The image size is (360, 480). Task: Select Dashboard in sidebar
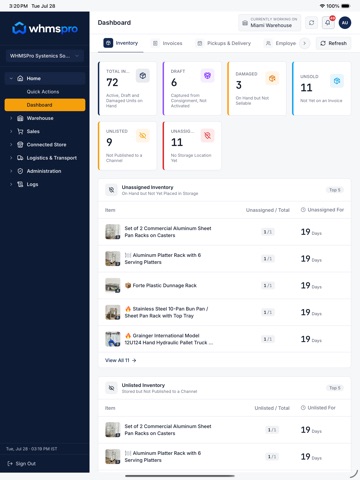pyautogui.click(x=45, y=105)
